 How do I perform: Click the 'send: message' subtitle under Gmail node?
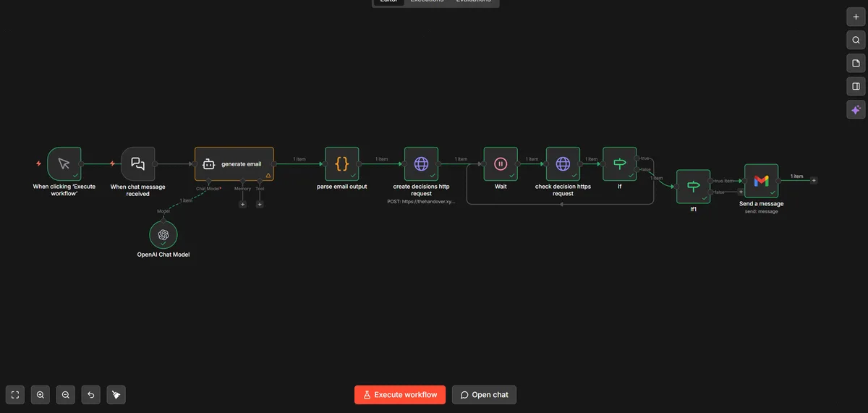point(762,211)
